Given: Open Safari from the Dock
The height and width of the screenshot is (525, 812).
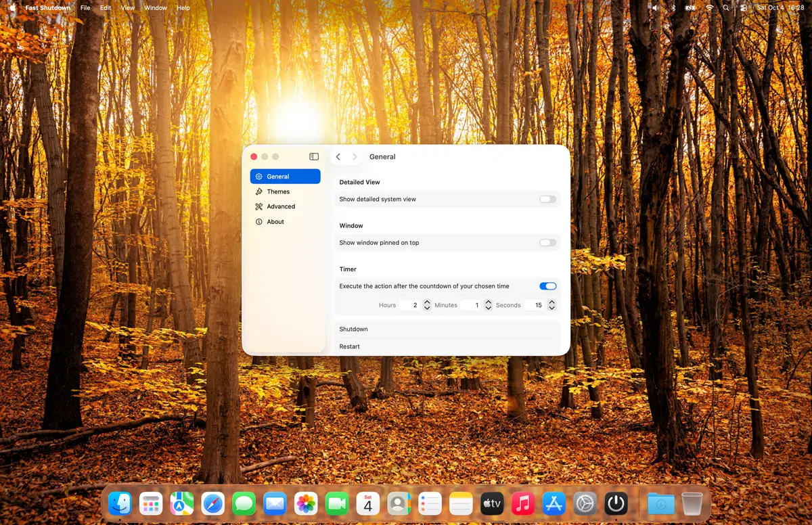Looking at the screenshot, I should click(x=212, y=503).
